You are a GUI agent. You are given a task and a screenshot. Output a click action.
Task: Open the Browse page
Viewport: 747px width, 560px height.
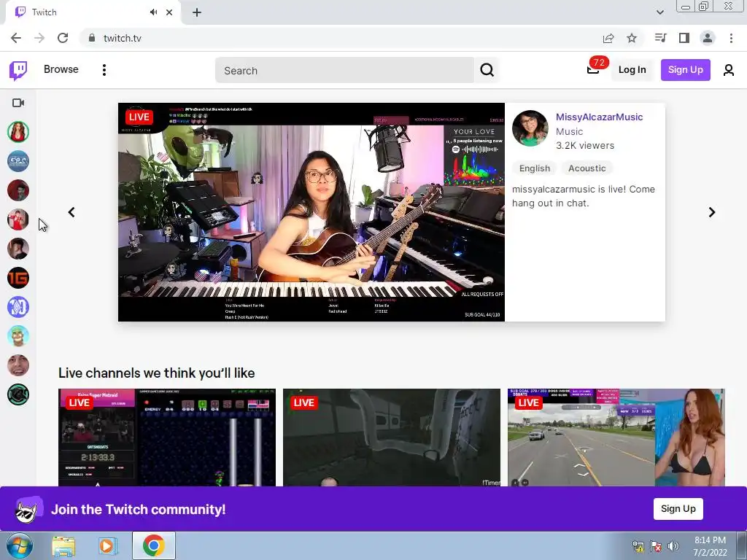(x=61, y=69)
